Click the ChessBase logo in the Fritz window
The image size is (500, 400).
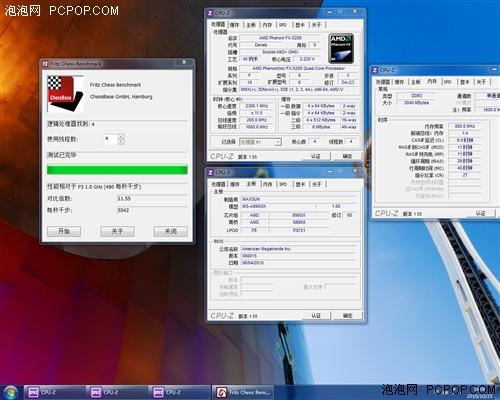[65, 93]
